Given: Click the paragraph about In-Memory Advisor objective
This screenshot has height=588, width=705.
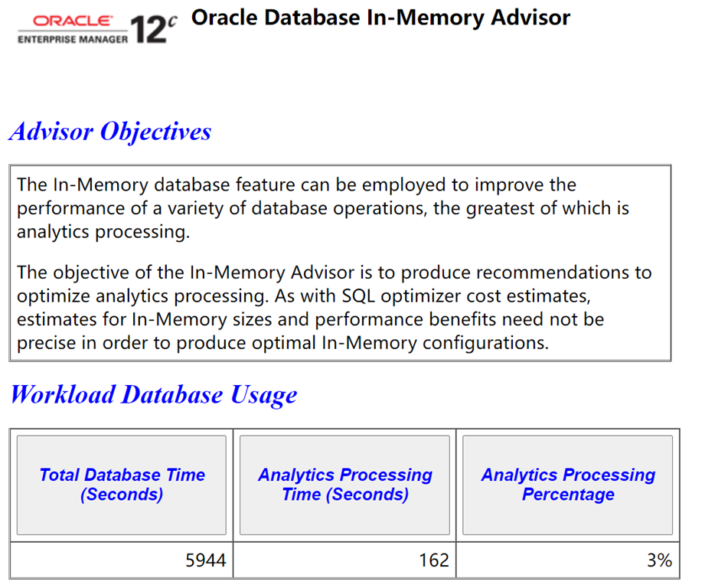Looking at the screenshot, I should 334,308.
